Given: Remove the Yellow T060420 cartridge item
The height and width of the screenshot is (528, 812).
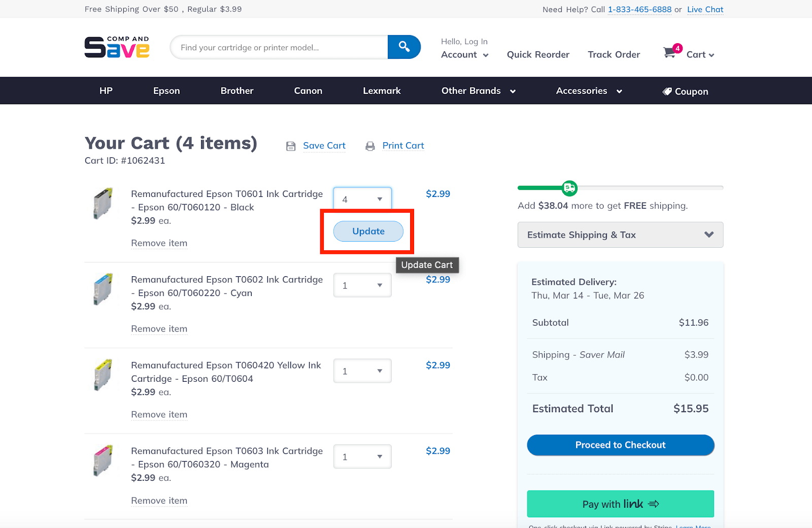Looking at the screenshot, I should pyautogui.click(x=159, y=415).
